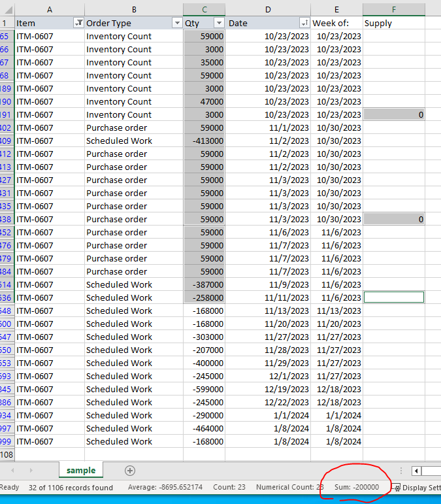Open the Order Type filter dropdown
This screenshot has height=504, width=441.
[177, 23]
